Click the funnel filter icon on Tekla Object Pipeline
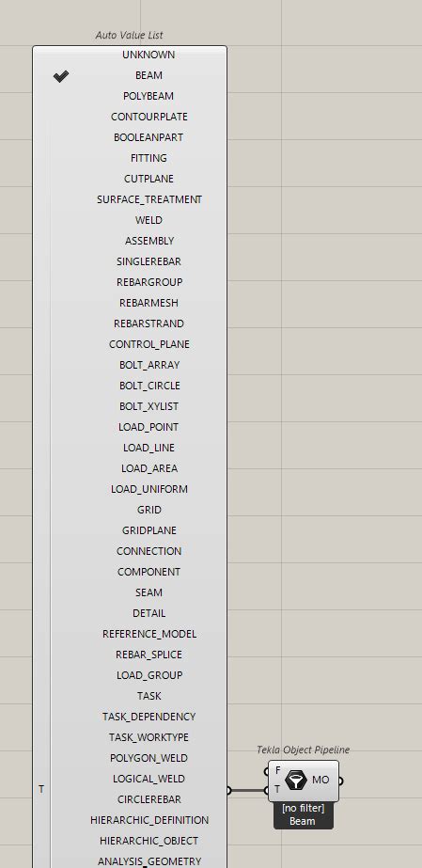Viewport: 422px width, 868px height. coord(296,781)
